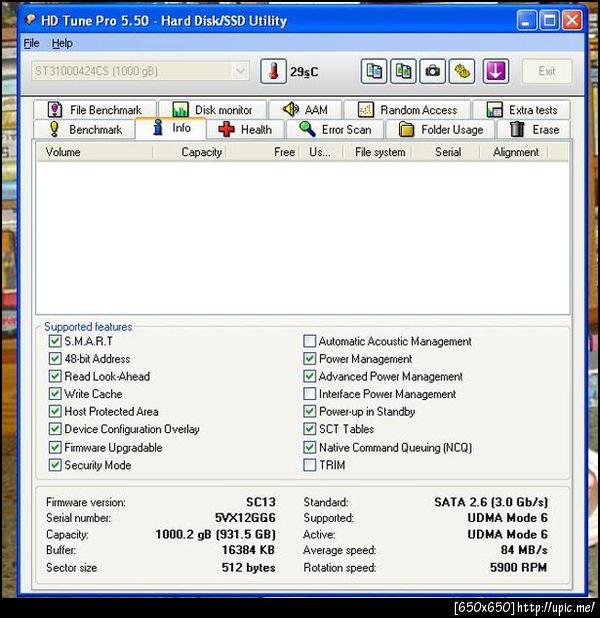
Task: Toggle the Host Protected Area checkbox
Action: (55, 411)
